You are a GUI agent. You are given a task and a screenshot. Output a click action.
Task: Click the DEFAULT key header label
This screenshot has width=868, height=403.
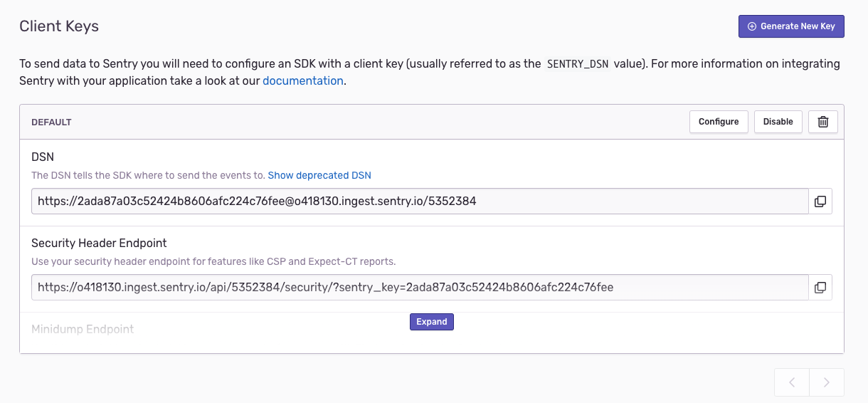coord(51,122)
